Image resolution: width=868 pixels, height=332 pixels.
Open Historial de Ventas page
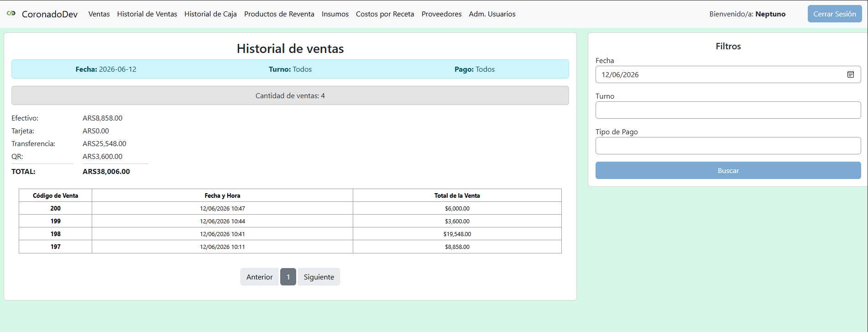coord(147,14)
